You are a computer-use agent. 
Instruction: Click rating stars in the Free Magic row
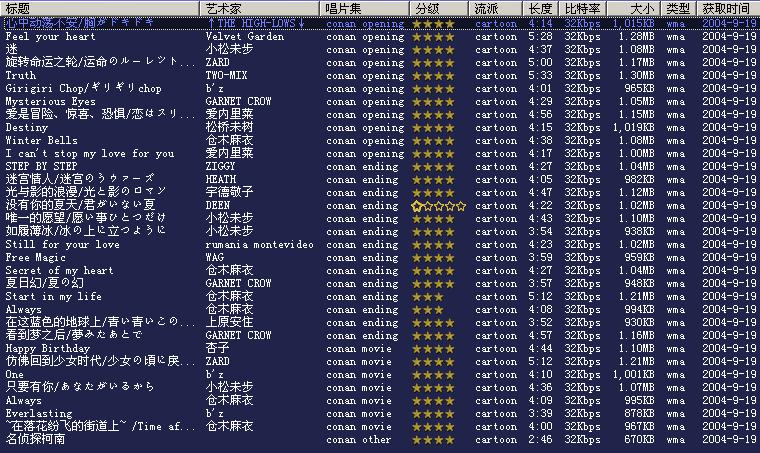pos(433,258)
